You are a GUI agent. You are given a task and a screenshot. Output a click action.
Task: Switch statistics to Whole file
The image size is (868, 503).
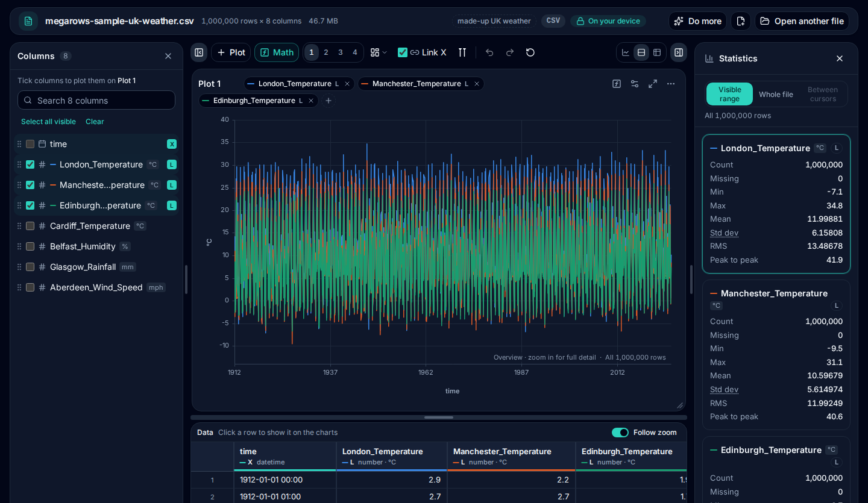776,94
